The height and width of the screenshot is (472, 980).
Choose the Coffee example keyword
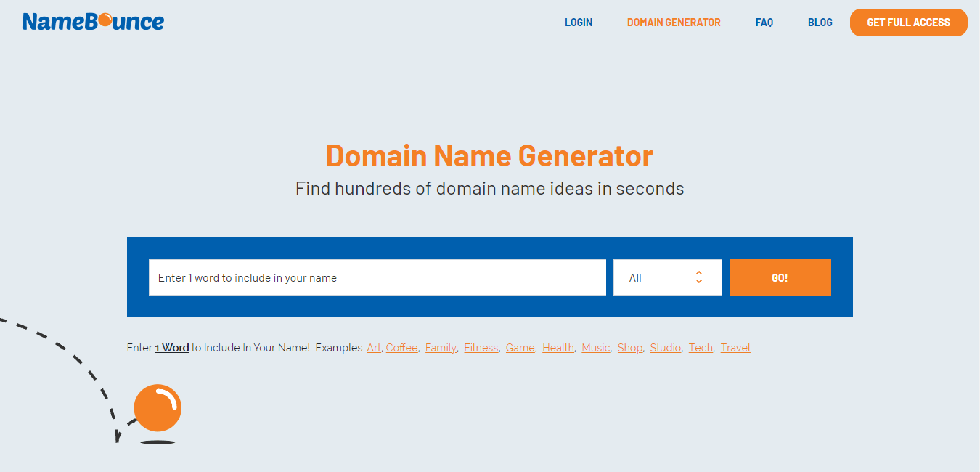[x=401, y=348]
